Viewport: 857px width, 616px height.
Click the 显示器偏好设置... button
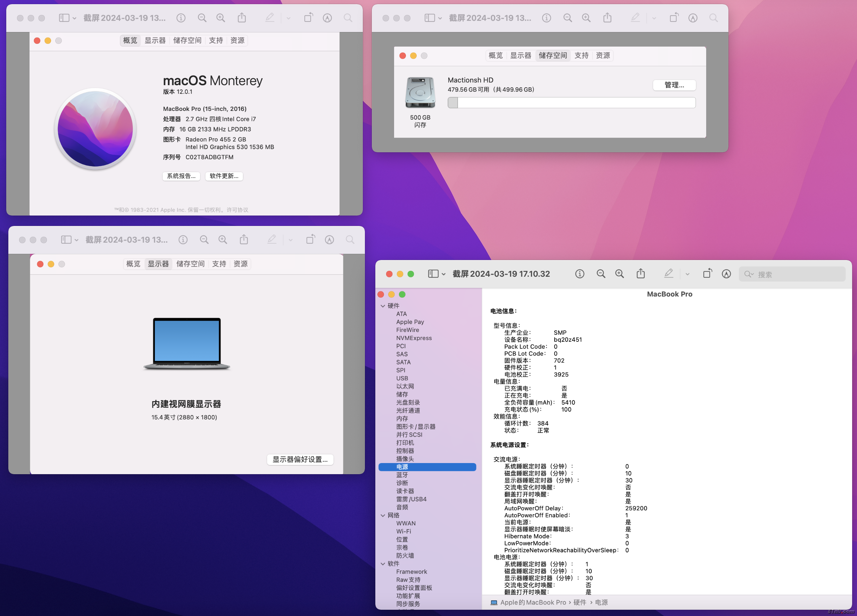pos(300,459)
